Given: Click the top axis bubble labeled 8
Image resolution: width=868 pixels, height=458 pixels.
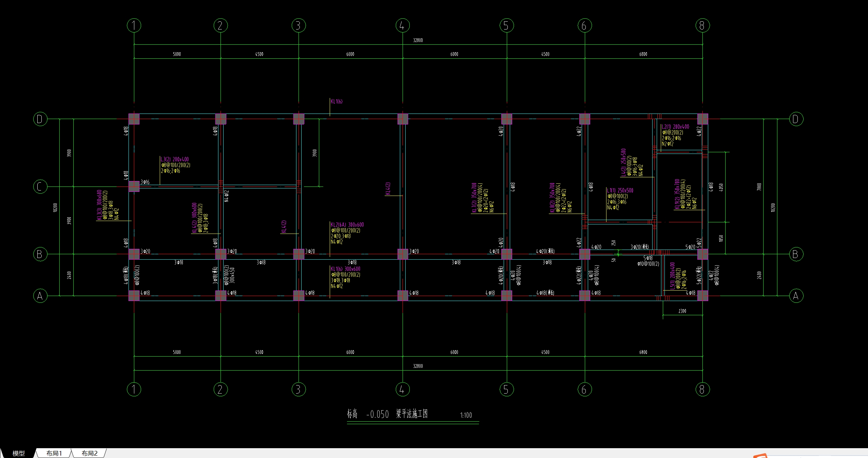Looking at the screenshot, I should tap(702, 25).
